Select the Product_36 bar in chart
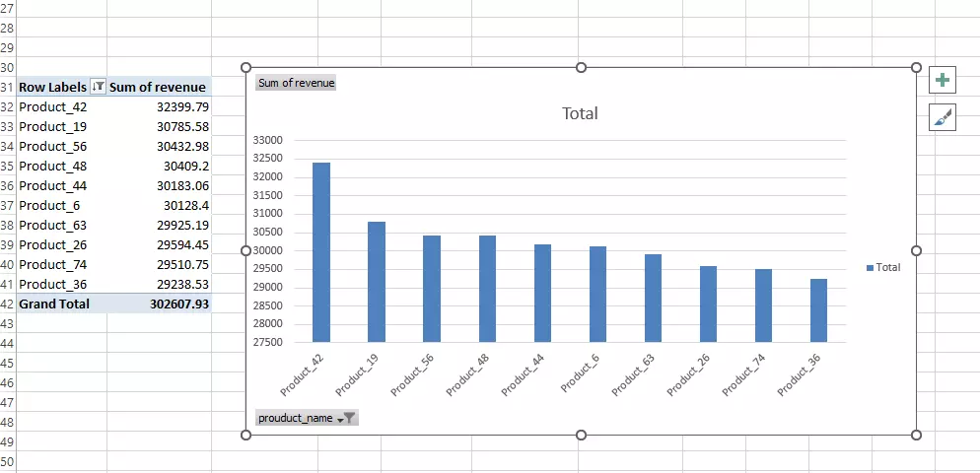 pos(818,310)
